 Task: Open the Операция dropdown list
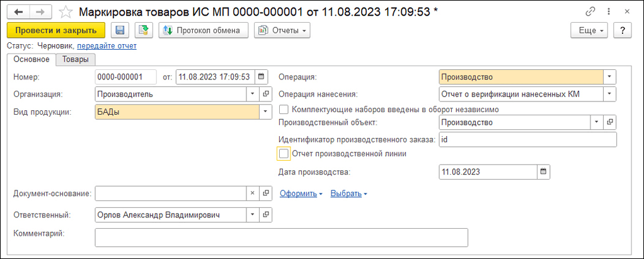[609, 77]
